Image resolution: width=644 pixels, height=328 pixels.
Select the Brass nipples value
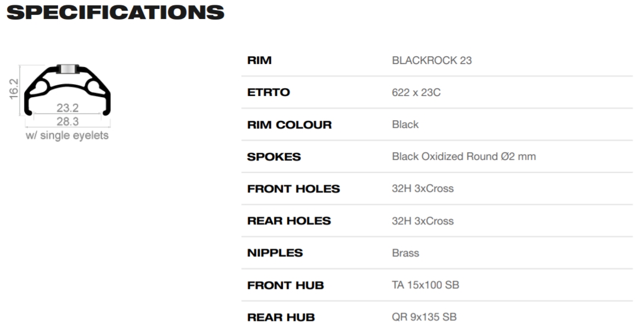pyautogui.click(x=405, y=253)
